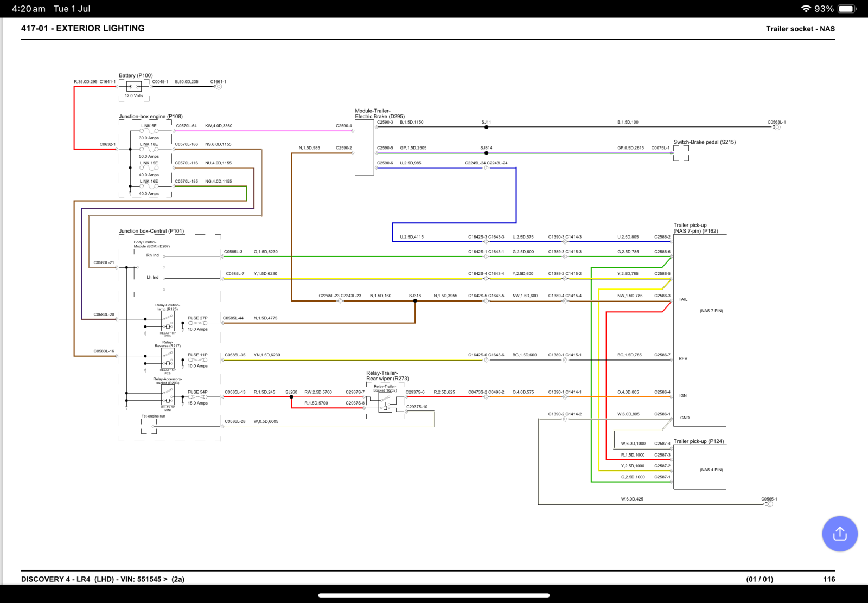This screenshot has height=603, width=868.
Task: Tap the Relay-Trailer-Socket (R252) symbol
Action: [385, 402]
